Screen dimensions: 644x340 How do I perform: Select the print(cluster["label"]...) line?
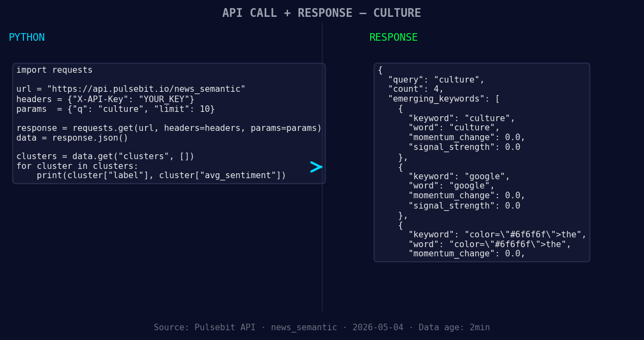pyautogui.click(x=161, y=176)
